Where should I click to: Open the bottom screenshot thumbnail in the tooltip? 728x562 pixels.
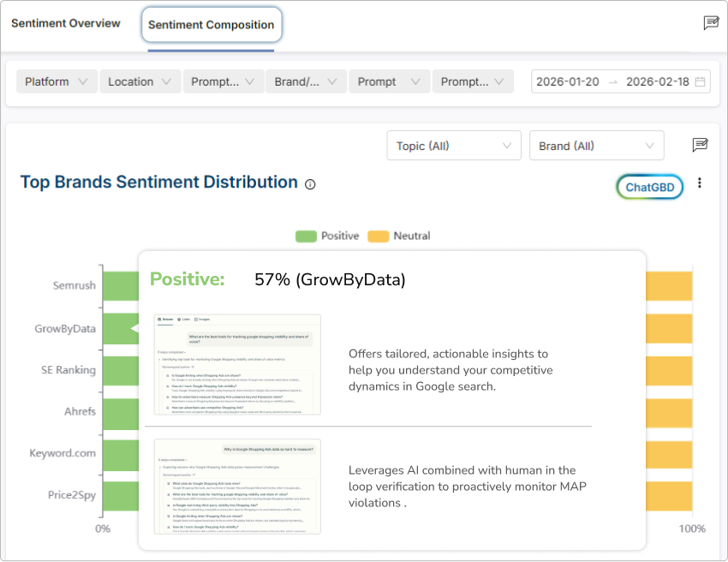pyautogui.click(x=237, y=486)
